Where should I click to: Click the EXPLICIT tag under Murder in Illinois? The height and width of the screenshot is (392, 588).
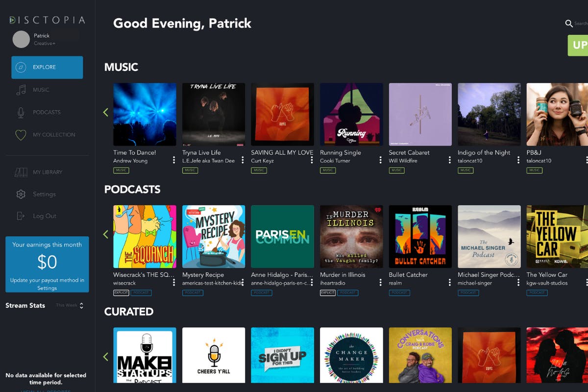pos(328,293)
